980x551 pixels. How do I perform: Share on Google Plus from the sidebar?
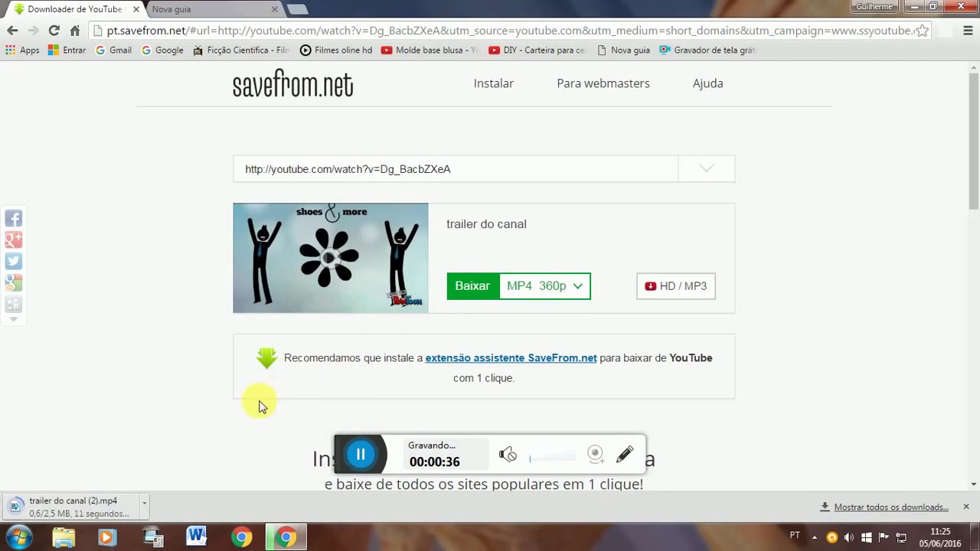(x=14, y=240)
